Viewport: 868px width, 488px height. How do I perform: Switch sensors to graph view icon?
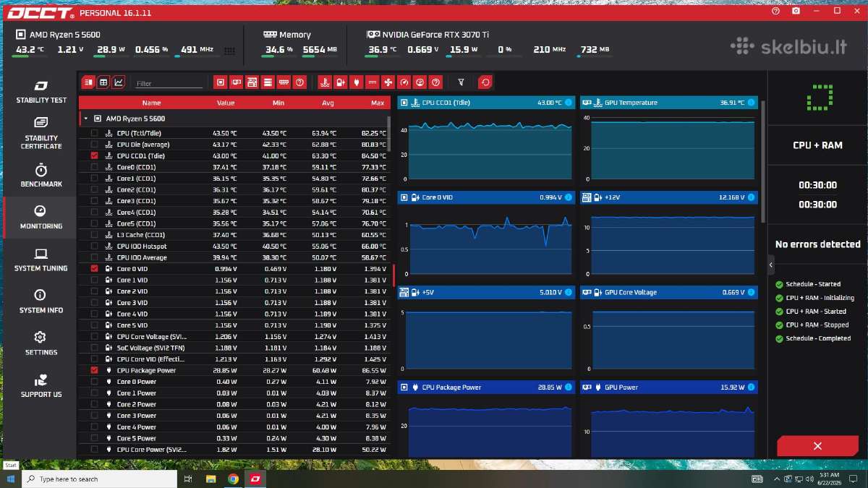coord(119,82)
